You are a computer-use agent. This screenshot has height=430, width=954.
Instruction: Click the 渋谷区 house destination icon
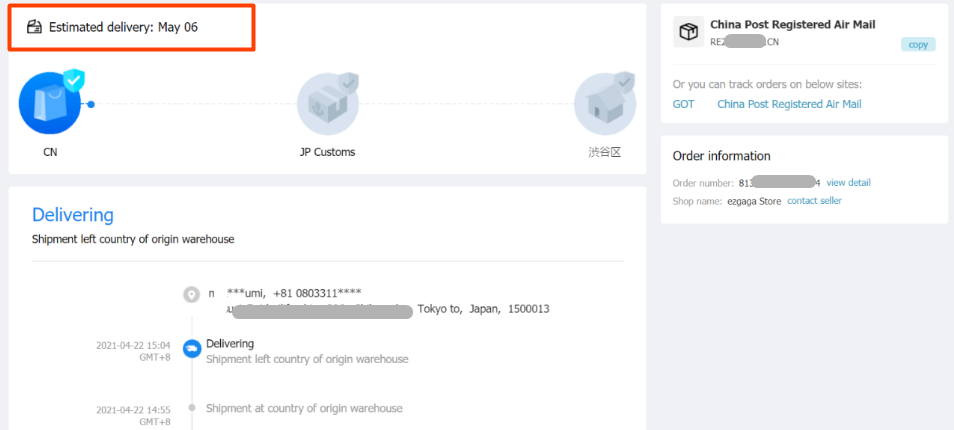click(x=604, y=104)
